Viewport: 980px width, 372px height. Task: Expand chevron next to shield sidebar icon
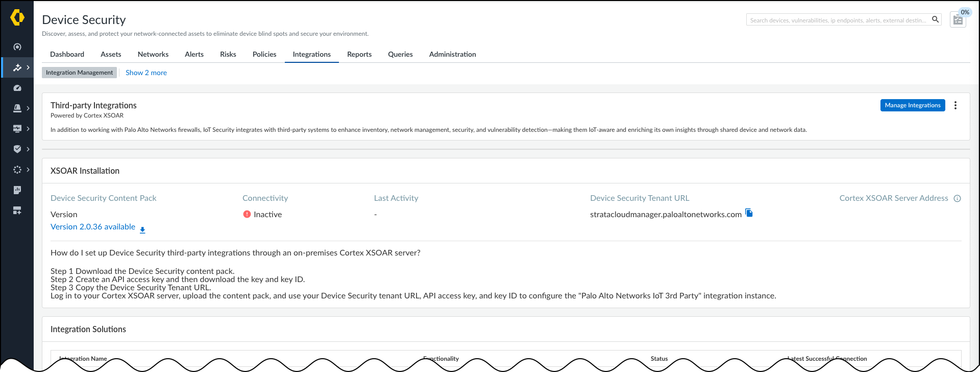(x=28, y=149)
